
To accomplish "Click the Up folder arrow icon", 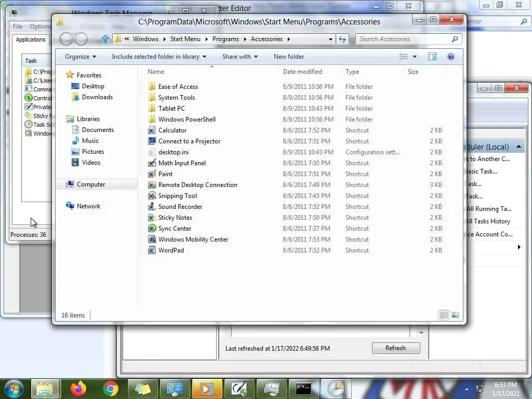I will tap(105, 39).
